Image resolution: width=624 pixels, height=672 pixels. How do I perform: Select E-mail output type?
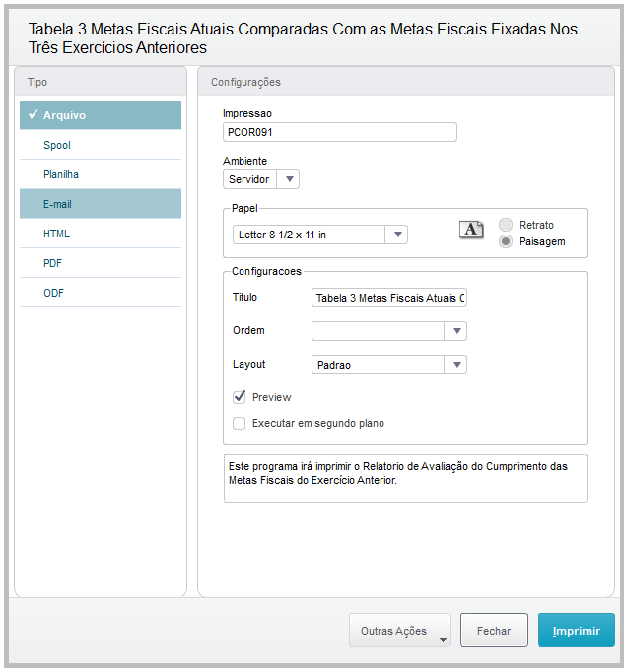(57, 204)
